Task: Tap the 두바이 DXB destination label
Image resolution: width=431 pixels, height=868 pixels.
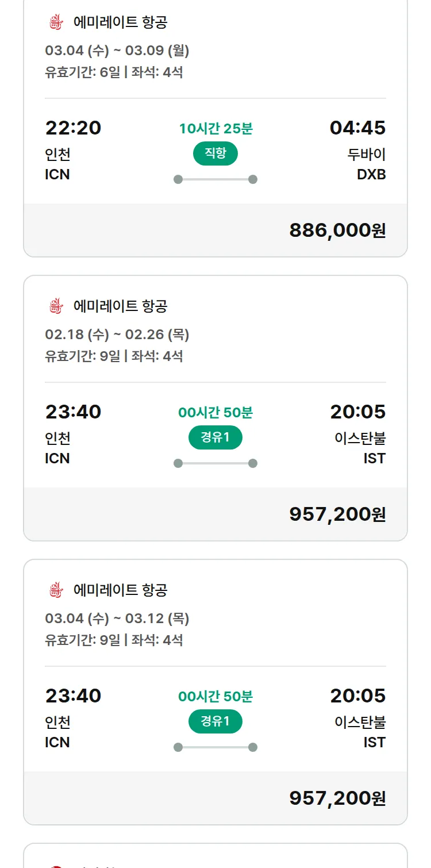Action: pyautogui.click(x=367, y=164)
